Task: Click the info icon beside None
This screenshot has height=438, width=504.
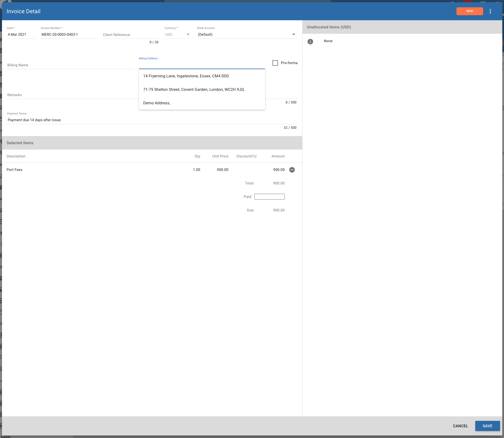Action: click(x=310, y=42)
